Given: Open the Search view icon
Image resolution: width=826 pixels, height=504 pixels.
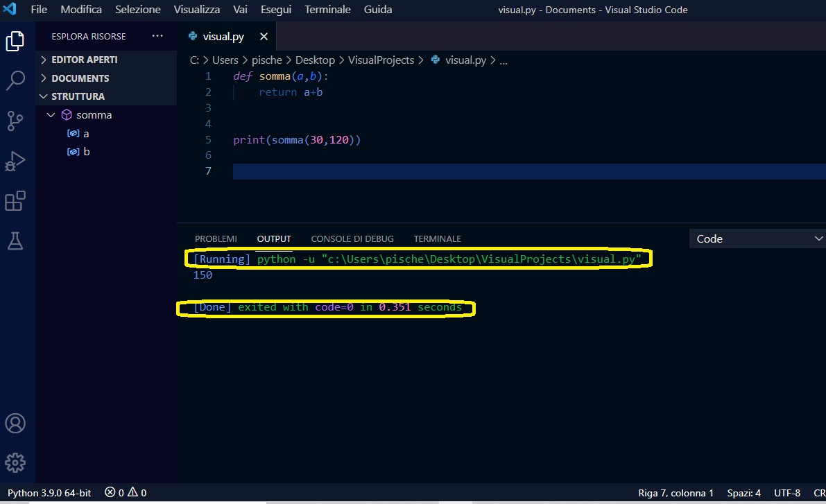Looking at the screenshot, I should [x=15, y=80].
